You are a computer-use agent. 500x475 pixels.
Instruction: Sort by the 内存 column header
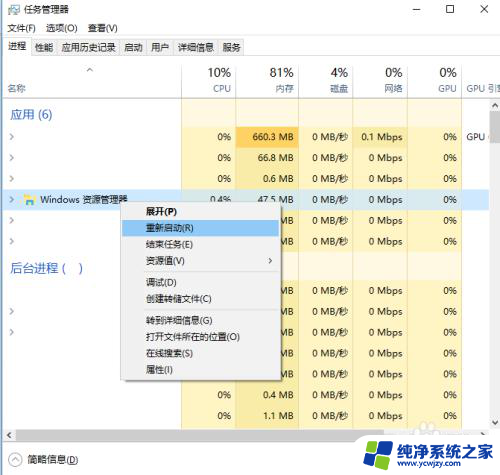coord(267,81)
